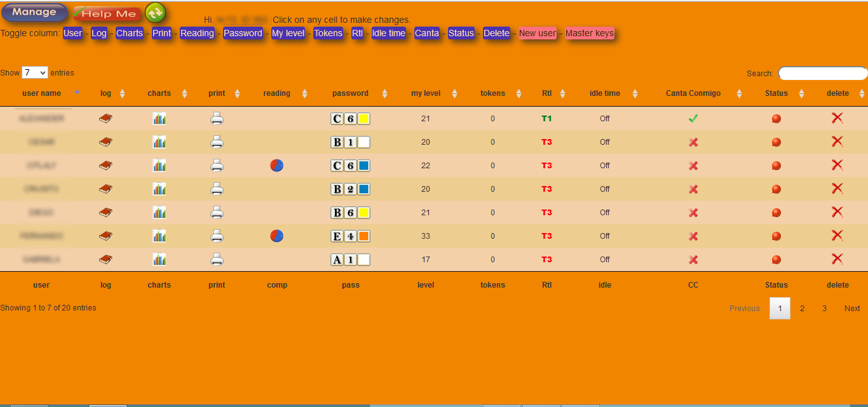This screenshot has height=407, width=868.
Task: Open the reading pie chart in the level 22 row
Action: click(x=276, y=165)
